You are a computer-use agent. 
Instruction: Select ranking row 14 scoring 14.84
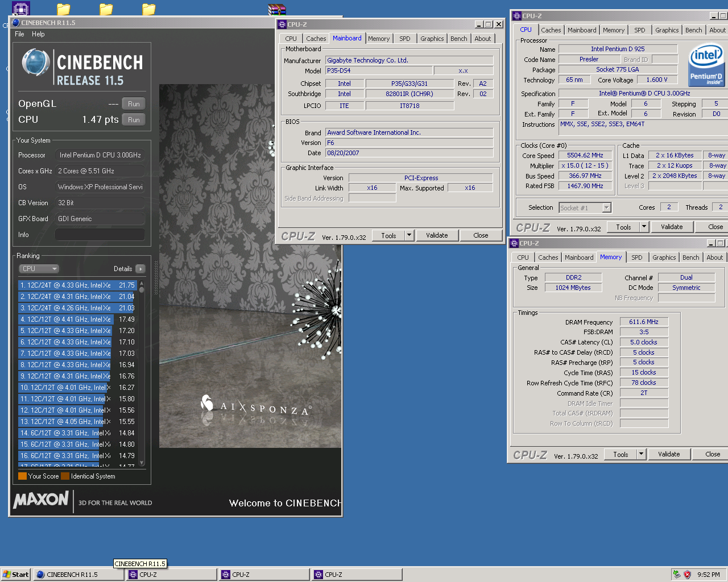point(77,433)
